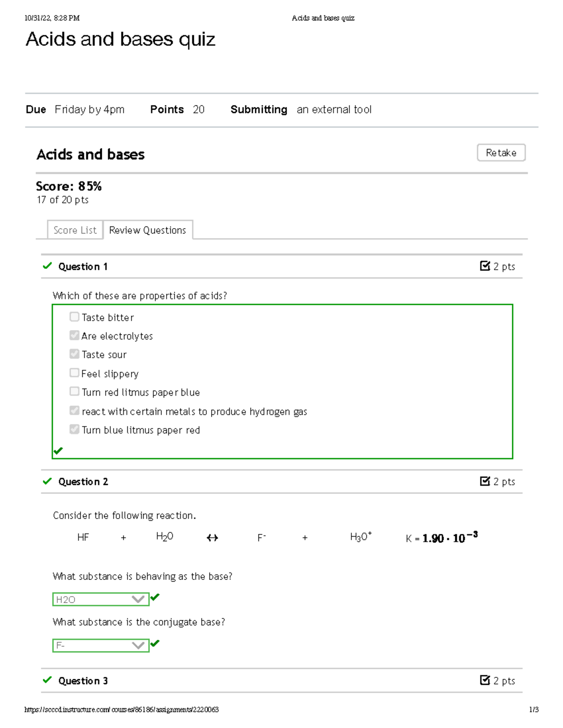The image size is (563, 728).
Task: Click the green checkmark beside Question 3
Action: (x=47, y=680)
